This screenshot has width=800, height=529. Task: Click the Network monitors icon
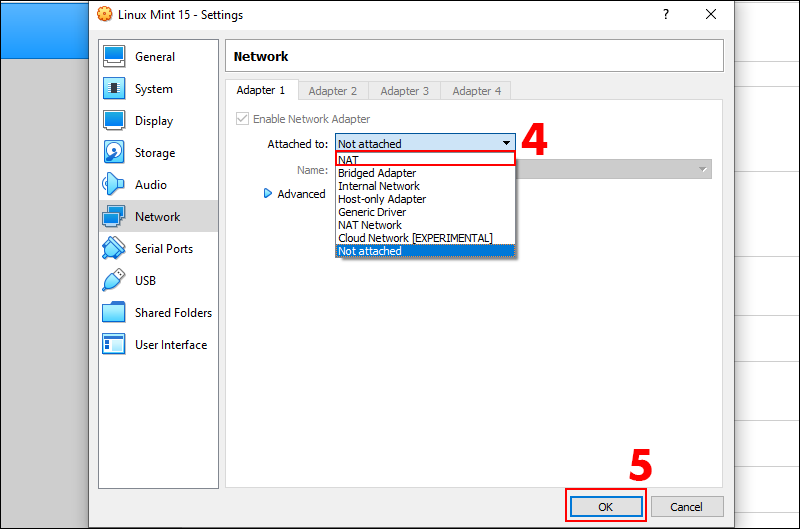(113, 216)
